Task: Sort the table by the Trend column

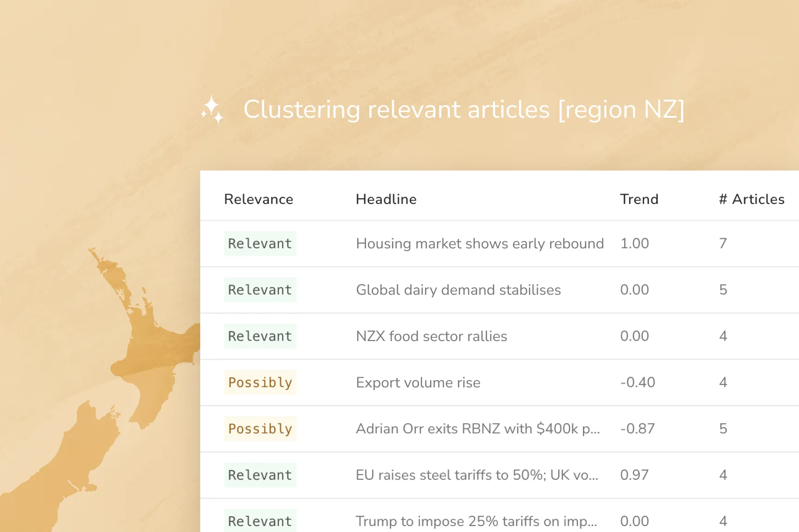Action: pos(639,199)
